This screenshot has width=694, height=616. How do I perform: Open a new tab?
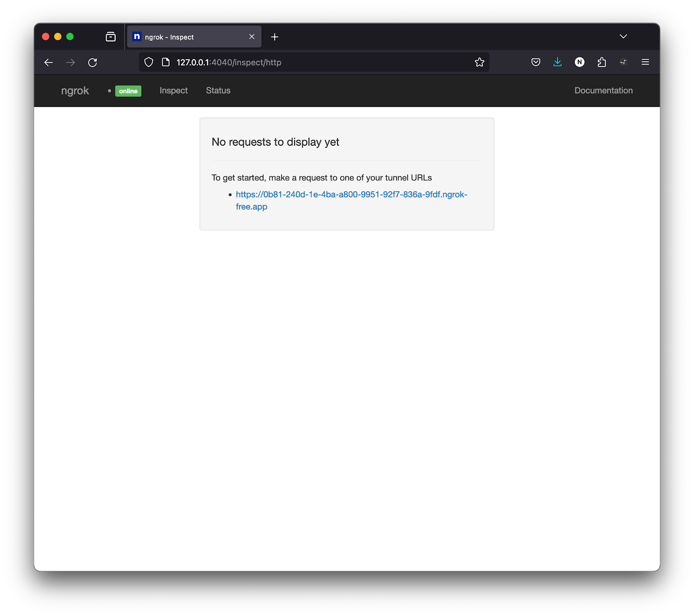pos(275,37)
